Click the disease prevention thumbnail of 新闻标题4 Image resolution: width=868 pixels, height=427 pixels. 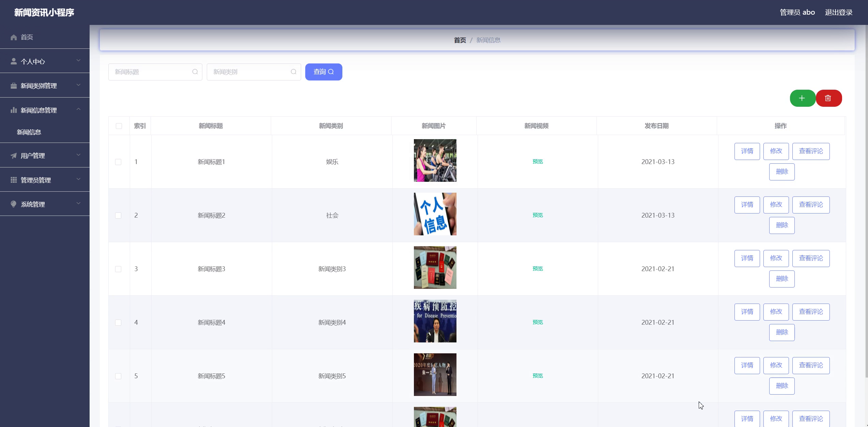(x=435, y=321)
